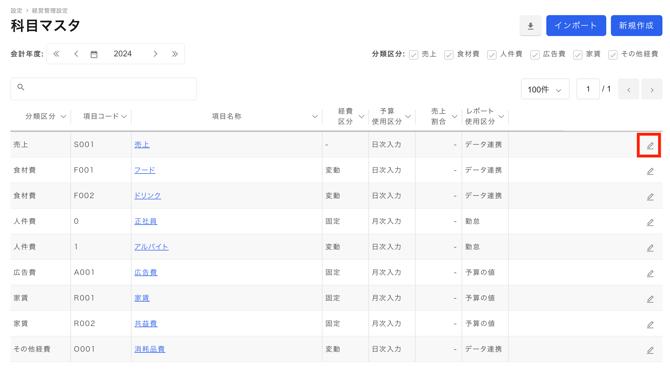Toggle the その他経費 category checkbox
This screenshot has width=670, height=376.
point(613,55)
